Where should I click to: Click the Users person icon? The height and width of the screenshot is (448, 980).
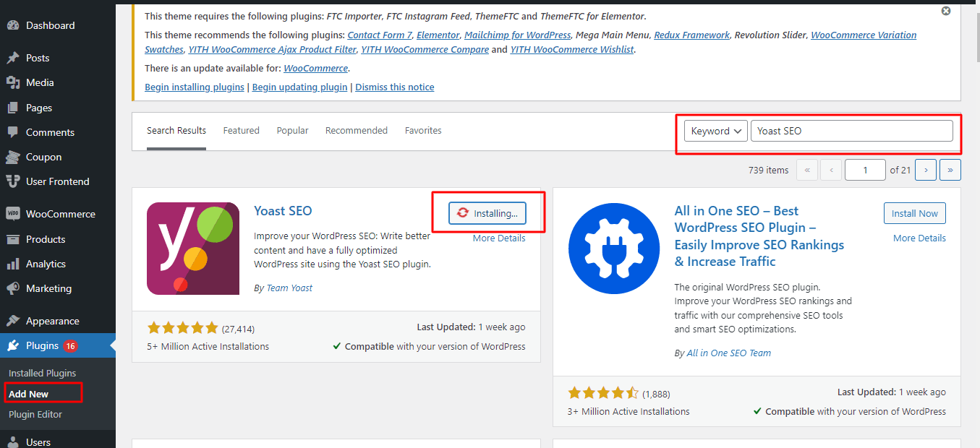(x=13, y=441)
